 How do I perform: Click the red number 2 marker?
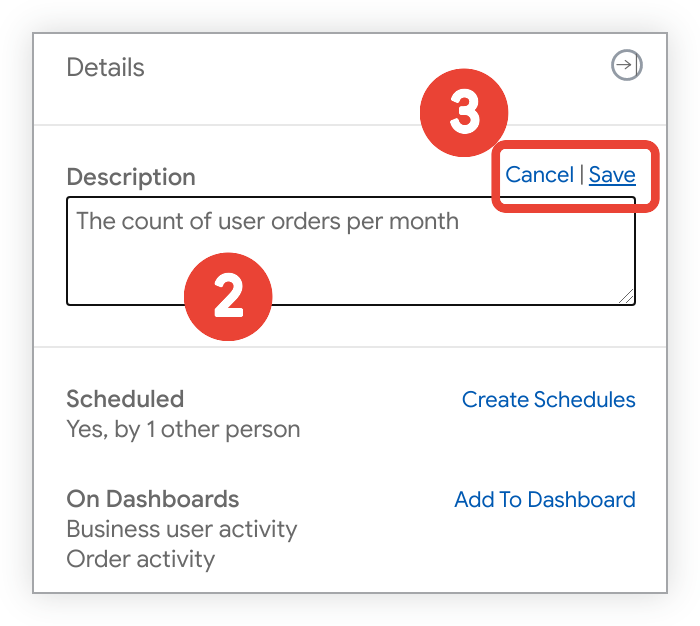(228, 297)
